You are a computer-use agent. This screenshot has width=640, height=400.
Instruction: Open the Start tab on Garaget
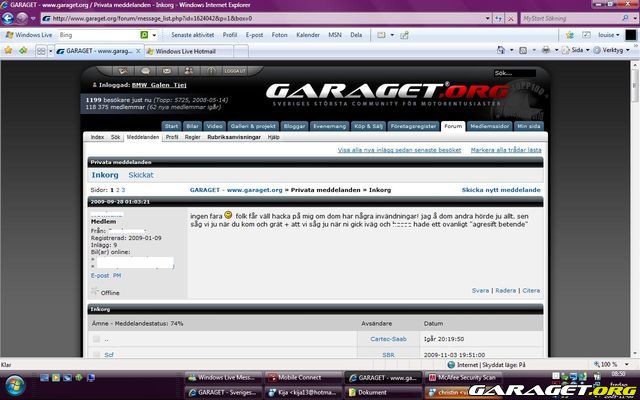point(171,126)
